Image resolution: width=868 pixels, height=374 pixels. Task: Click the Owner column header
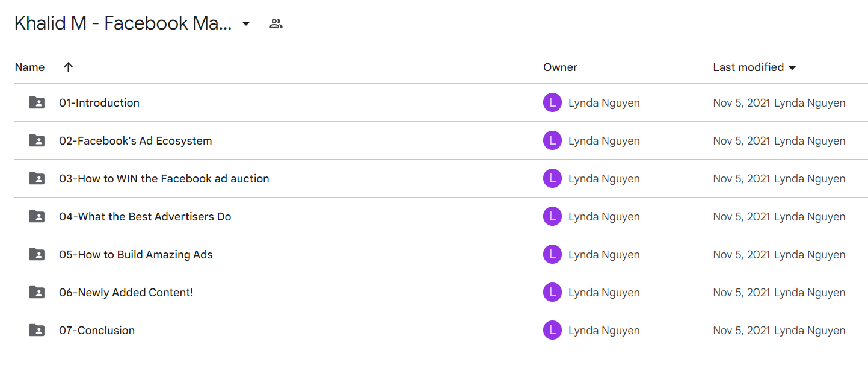tap(560, 67)
